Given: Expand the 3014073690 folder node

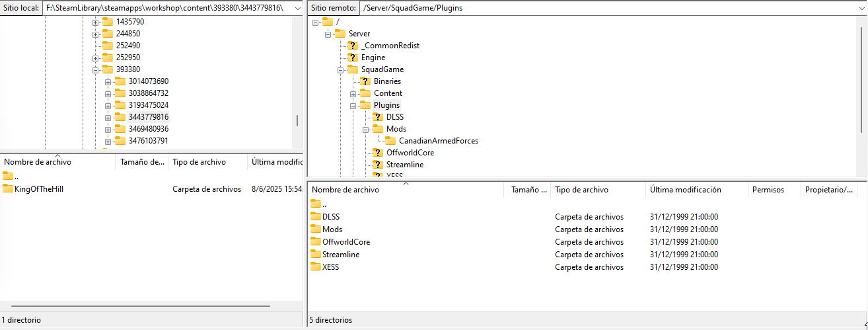Looking at the screenshot, I should (x=108, y=81).
